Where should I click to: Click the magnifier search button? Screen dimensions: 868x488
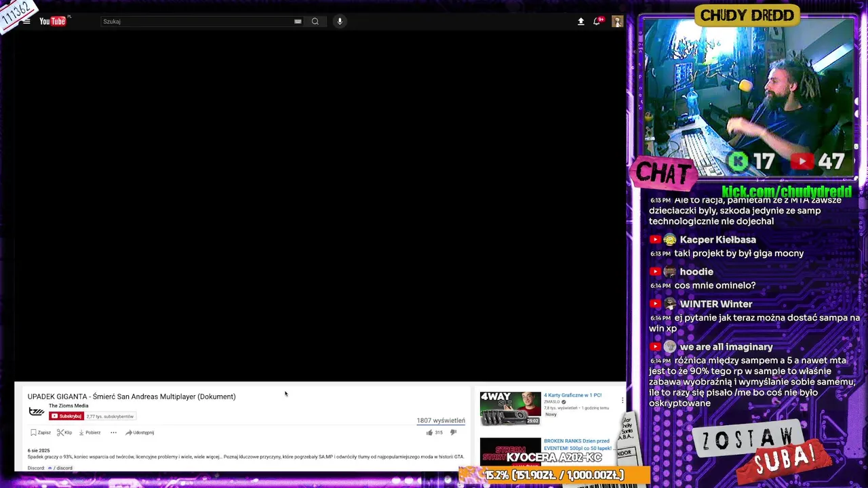(315, 22)
